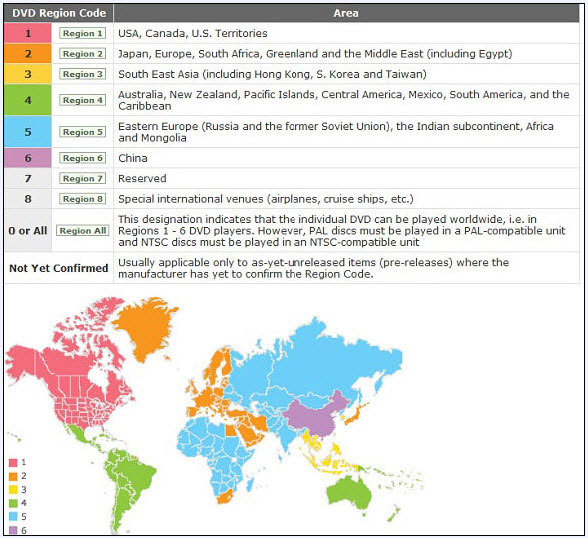This screenshot has height=538, width=588.
Task: Select the purple code 6 cell
Action: (28, 158)
